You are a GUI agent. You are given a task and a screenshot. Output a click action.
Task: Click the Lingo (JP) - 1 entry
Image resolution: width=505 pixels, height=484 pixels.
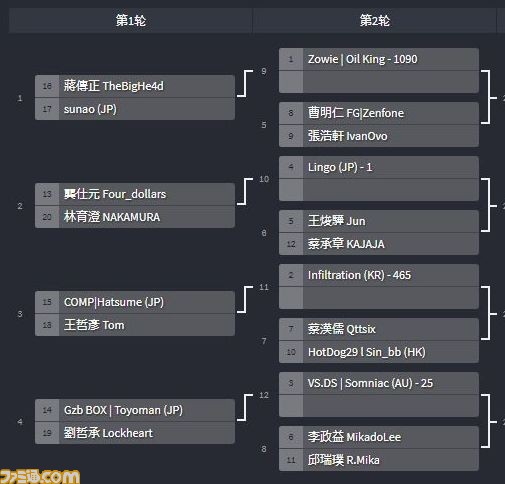point(379,167)
